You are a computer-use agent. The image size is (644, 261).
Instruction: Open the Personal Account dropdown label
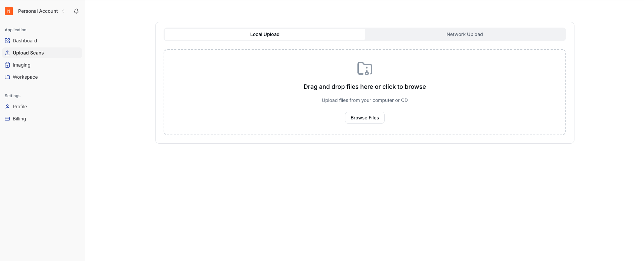(38, 11)
